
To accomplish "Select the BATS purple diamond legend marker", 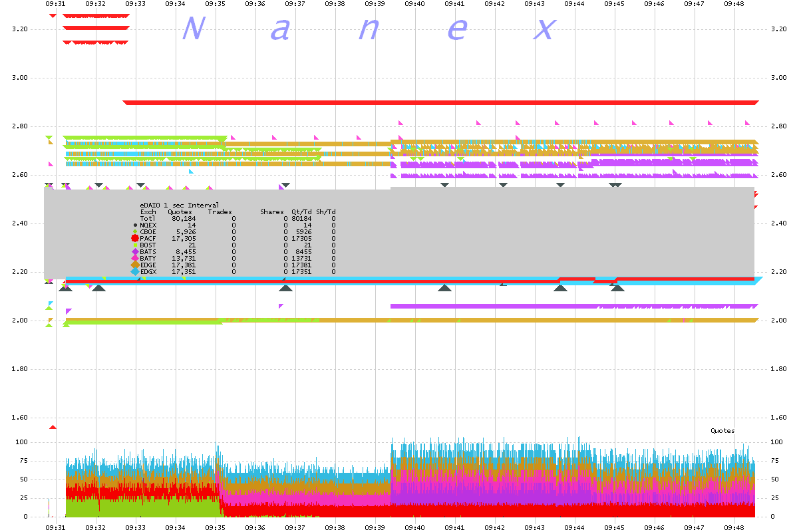I will 135,251.
